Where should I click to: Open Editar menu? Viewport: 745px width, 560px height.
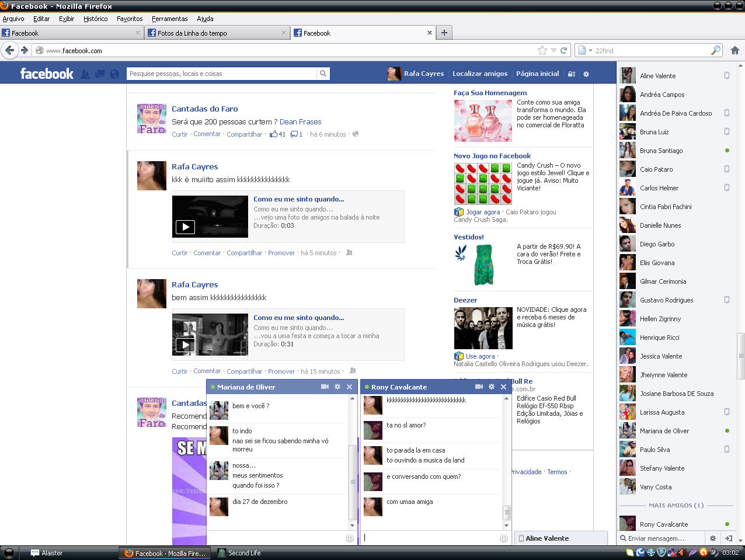pyautogui.click(x=41, y=19)
